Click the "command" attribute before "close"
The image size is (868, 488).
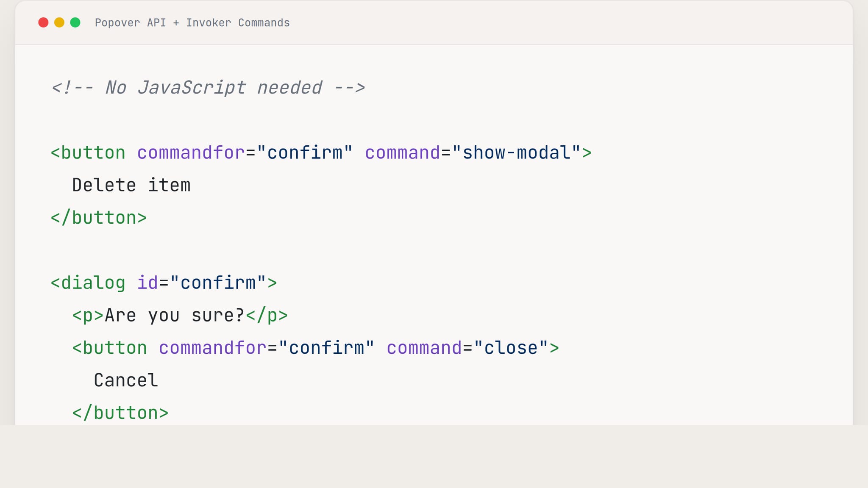(424, 348)
